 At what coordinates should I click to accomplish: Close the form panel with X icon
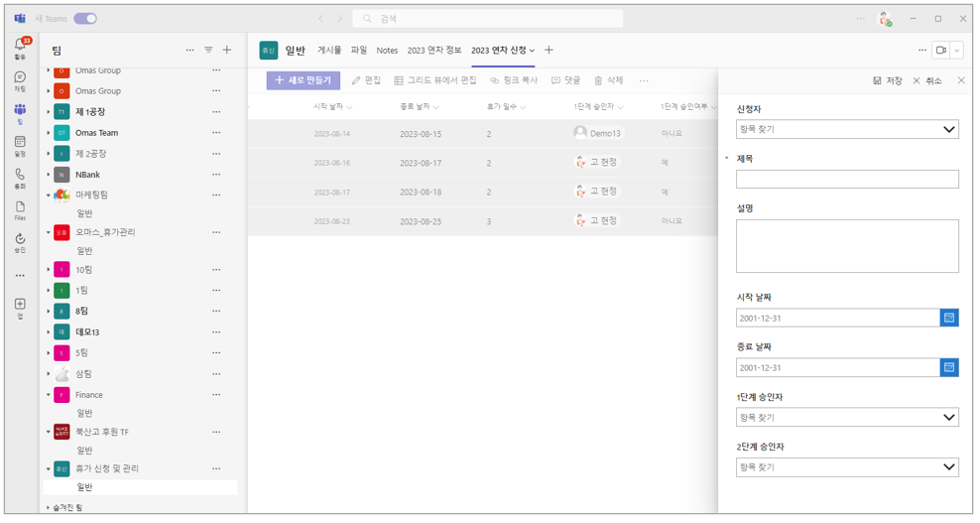961,80
